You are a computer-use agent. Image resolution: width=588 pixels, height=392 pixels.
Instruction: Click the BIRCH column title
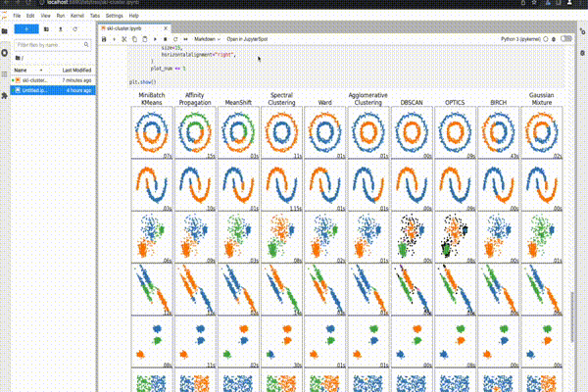pos(499,102)
